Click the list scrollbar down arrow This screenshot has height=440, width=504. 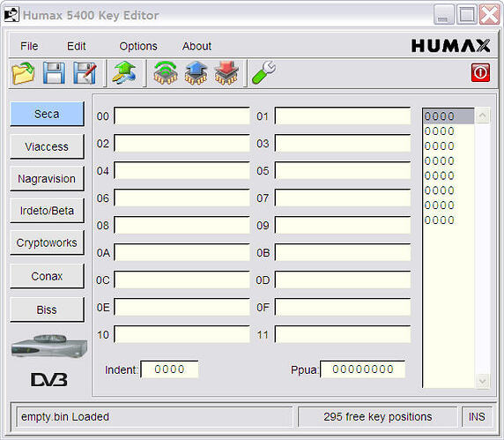(x=483, y=381)
